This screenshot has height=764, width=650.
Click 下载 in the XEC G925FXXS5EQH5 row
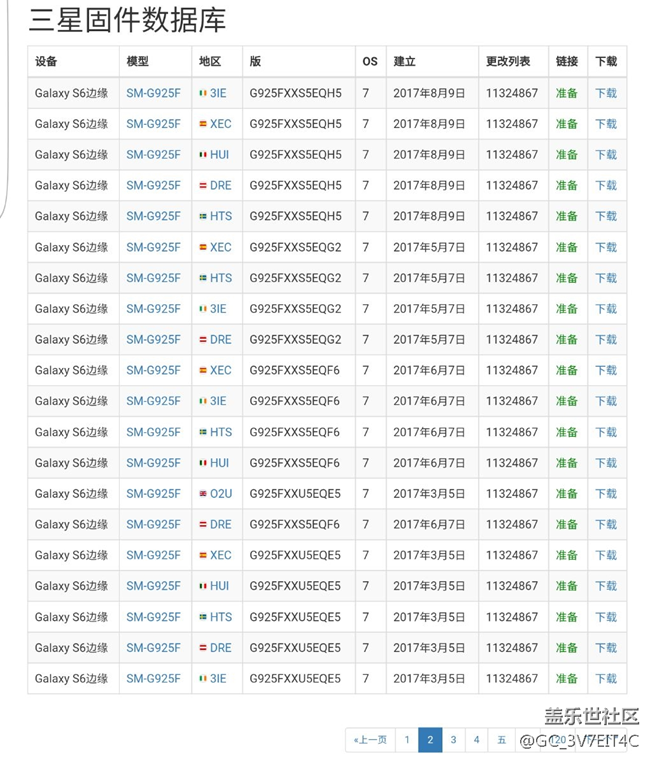click(x=606, y=124)
